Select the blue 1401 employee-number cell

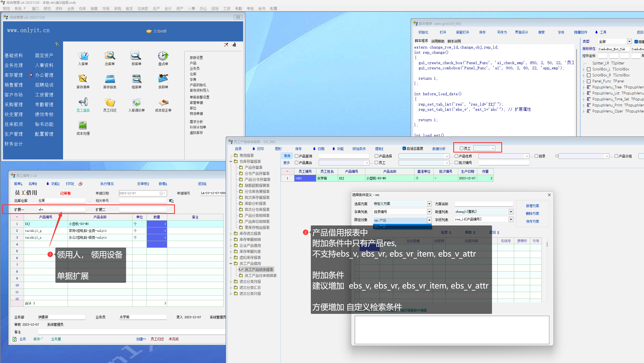pyautogui.click(x=305, y=178)
